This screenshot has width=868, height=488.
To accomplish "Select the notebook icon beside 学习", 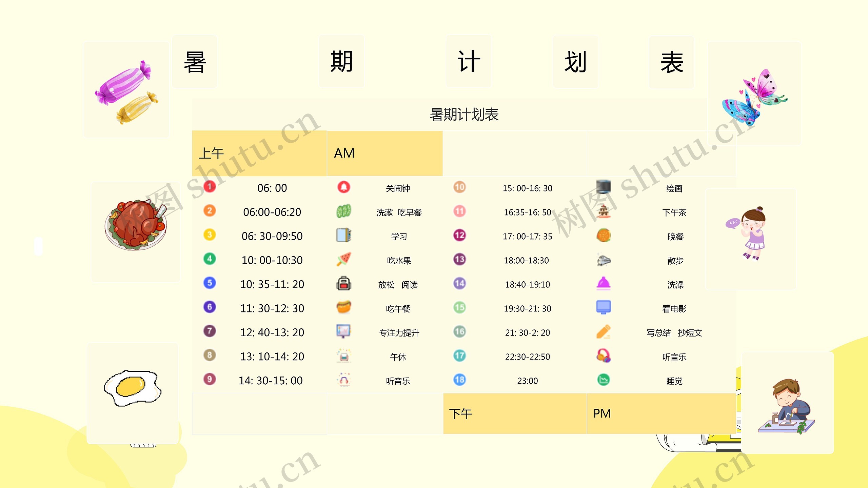I will click(x=344, y=235).
